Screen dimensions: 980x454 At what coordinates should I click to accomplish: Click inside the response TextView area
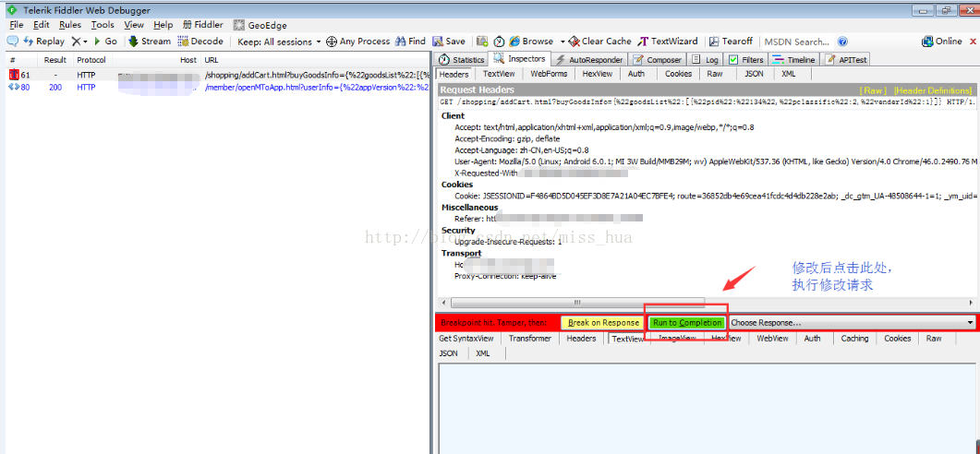click(x=707, y=408)
